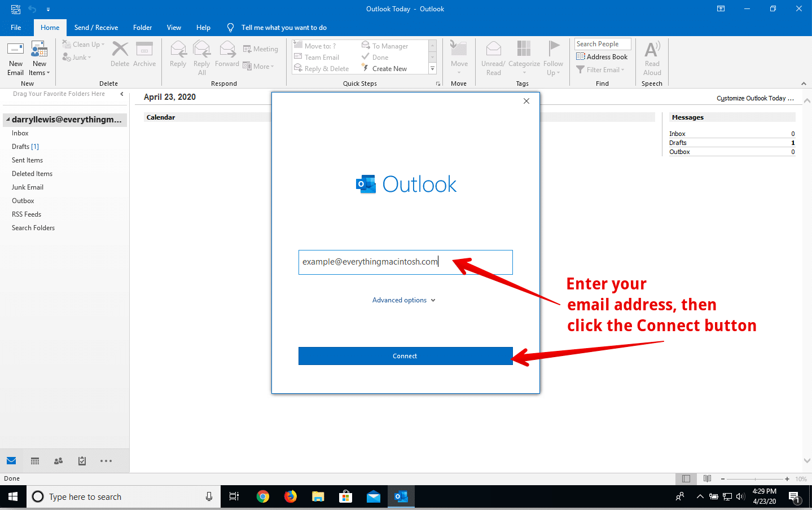Select the Sent Items folder
This screenshot has height=510, width=812.
click(x=27, y=160)
